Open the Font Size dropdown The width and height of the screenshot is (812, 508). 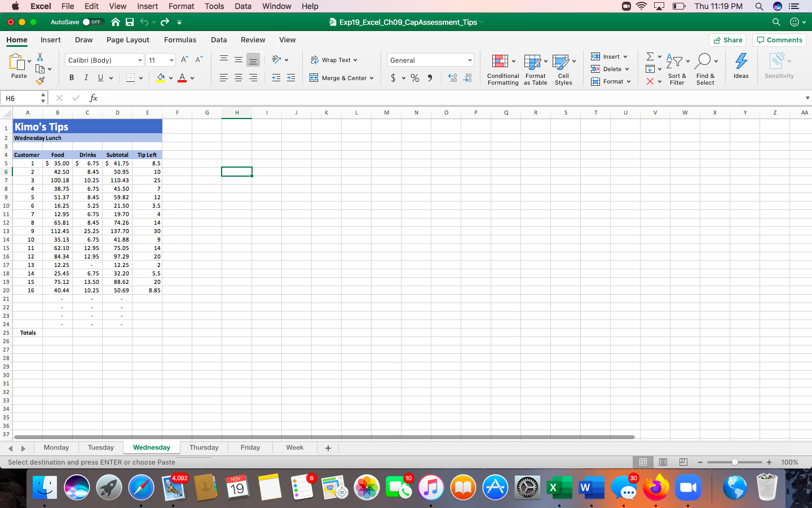click(x=160, y=59)
